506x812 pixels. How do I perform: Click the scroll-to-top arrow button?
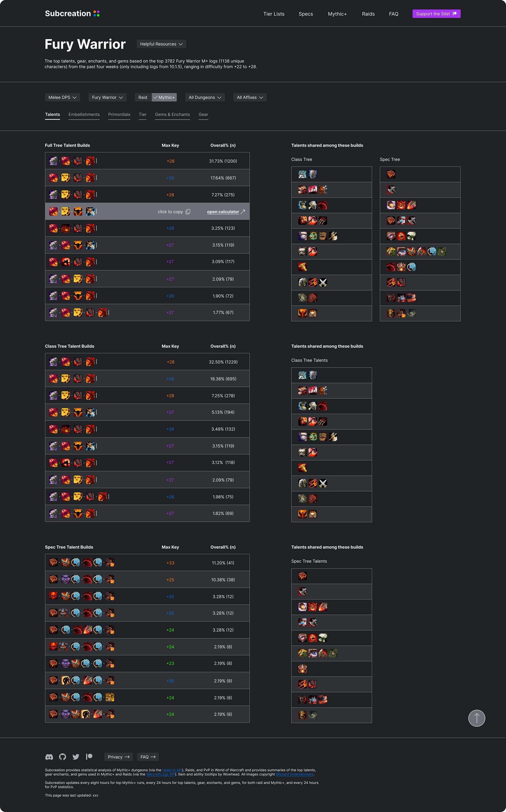coord(476,718)
